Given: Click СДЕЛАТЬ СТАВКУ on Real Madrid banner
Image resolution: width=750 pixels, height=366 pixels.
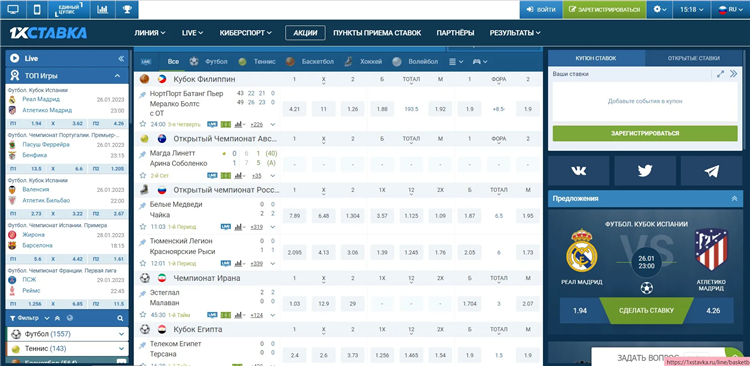Looking at the screenshot, I should pos(646,311).
